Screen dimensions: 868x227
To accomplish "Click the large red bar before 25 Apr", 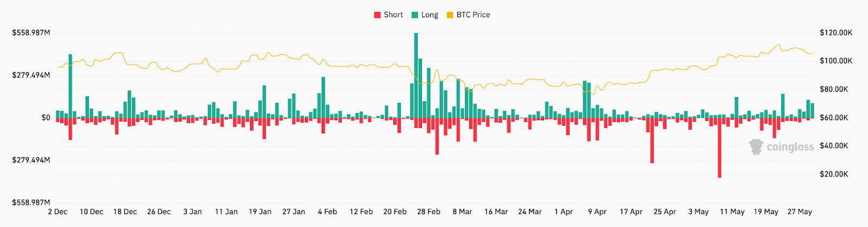I will point(652,140).
